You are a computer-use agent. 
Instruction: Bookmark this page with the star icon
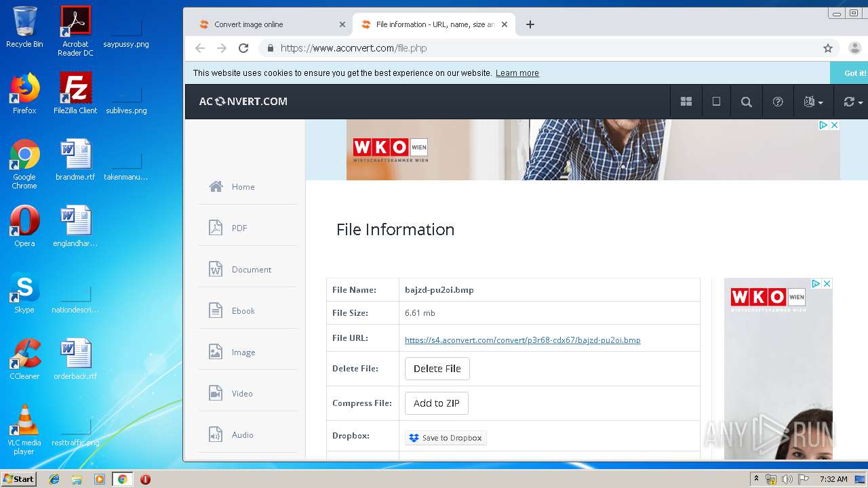coord(828,48)
